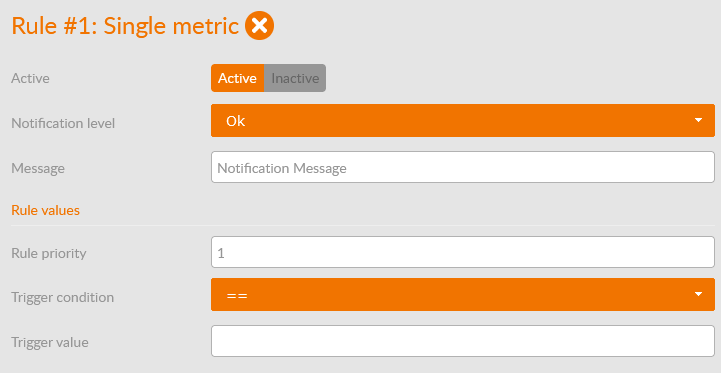Click the Active row label

click(30, 78)
